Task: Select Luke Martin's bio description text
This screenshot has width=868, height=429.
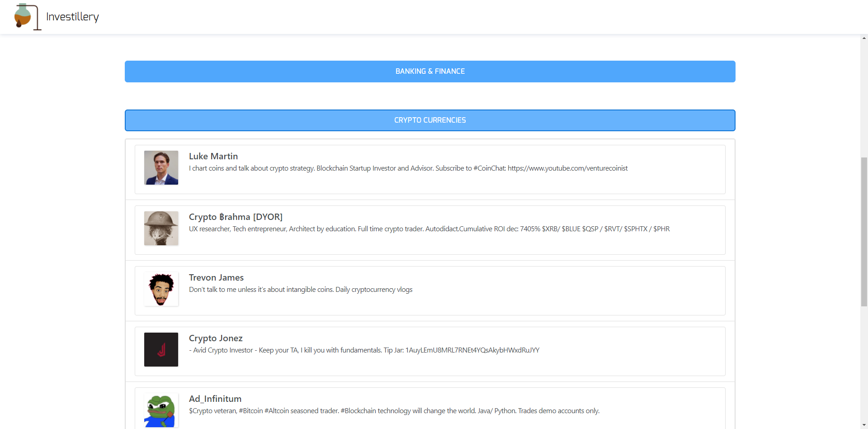Action: (x=408, y=168)
